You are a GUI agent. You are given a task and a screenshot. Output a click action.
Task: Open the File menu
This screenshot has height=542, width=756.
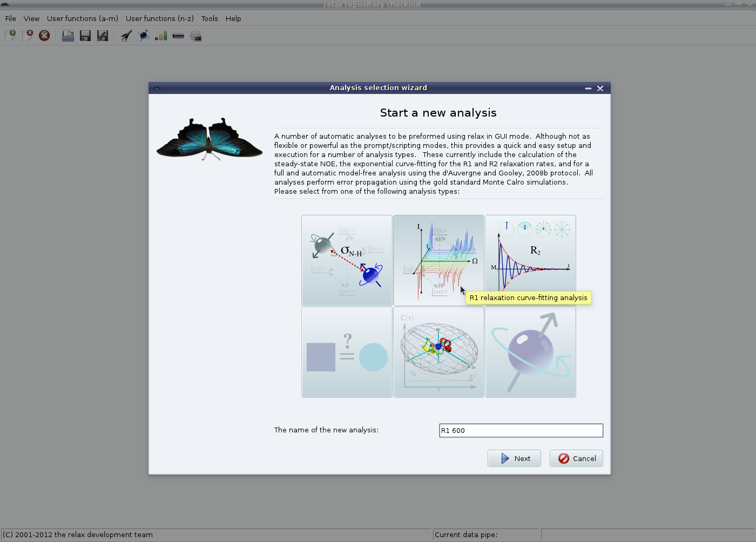(10, 18)
